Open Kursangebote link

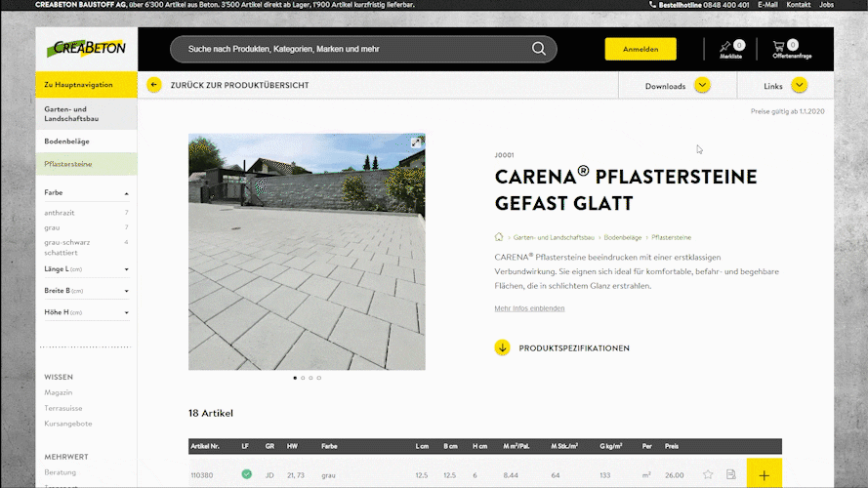[x=68, y=424]
